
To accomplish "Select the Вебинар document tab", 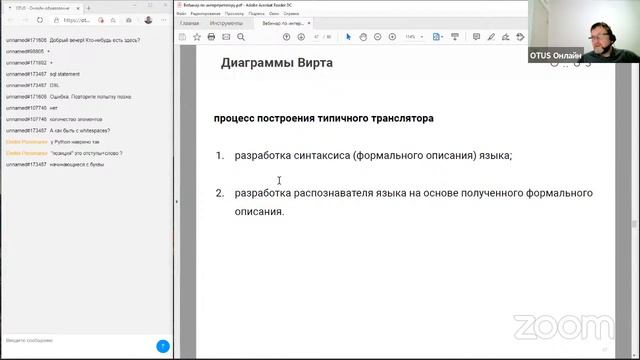I will click(x=282, y=23).
